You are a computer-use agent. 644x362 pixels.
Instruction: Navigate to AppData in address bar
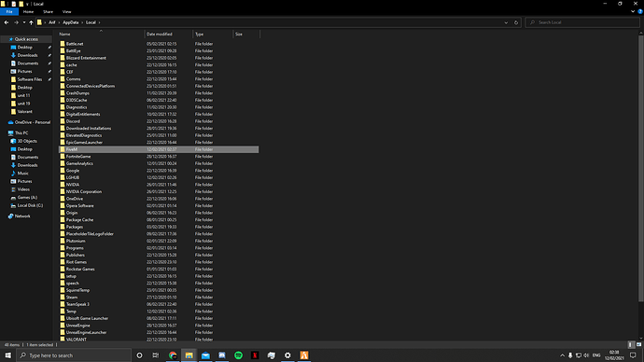71,22
